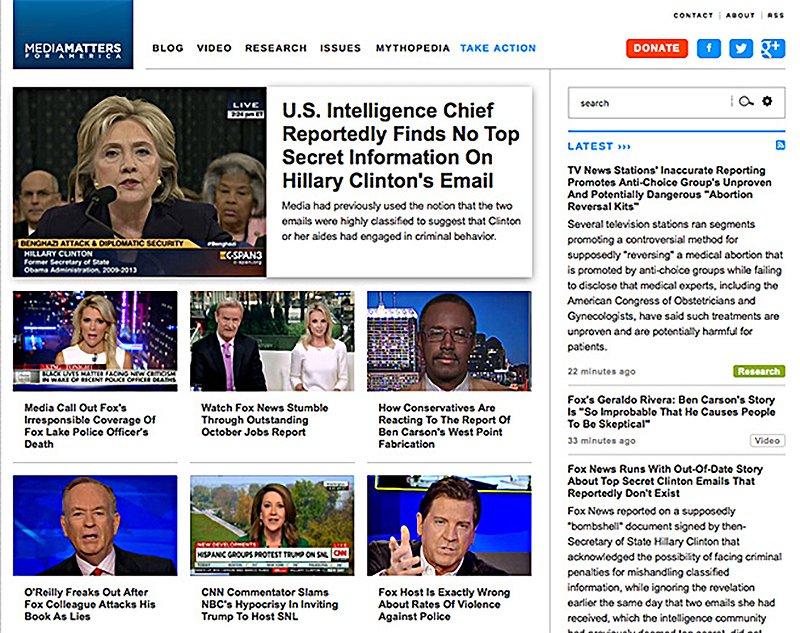The image size is (800, 633).
Task: Open 'O'Reilly Freaks Out After Fox Colleague' story
Action: click(90, 604)
